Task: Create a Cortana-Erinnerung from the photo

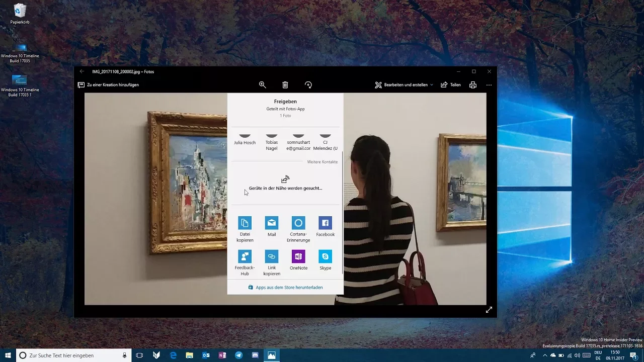Action: point(298,223)
